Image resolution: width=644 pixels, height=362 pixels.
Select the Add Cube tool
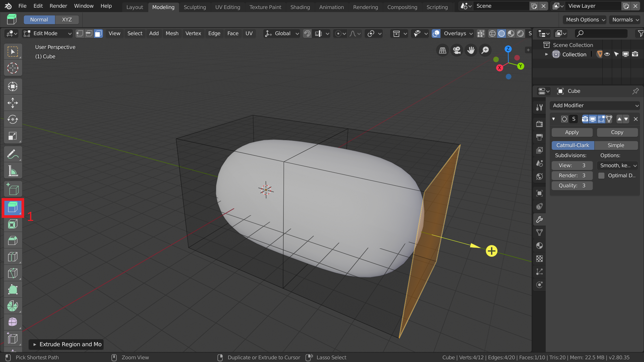click(13, 190)
